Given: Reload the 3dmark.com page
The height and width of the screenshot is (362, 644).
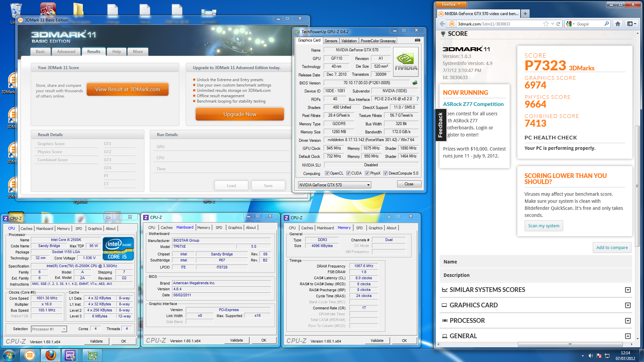Looking at the screenshot, I should point(558,24).
